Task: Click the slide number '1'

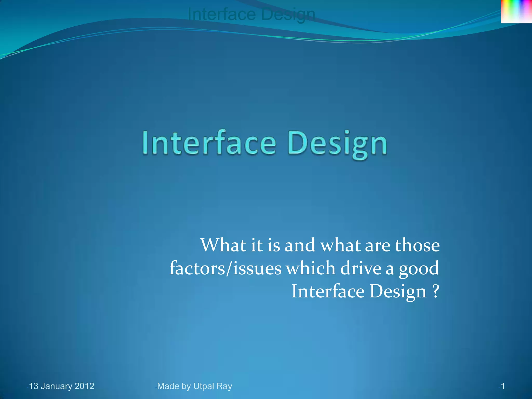Action: pyautogui.click(x=503, y=386)
